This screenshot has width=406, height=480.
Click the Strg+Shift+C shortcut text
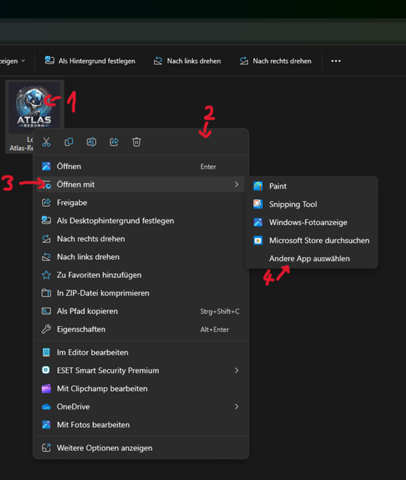point(220,311)
